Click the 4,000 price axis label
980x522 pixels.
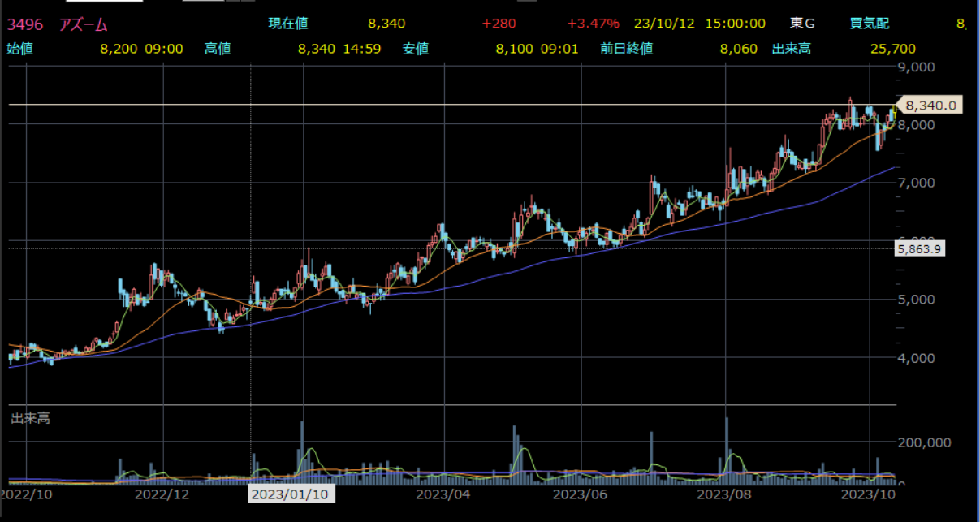[916, 358]
